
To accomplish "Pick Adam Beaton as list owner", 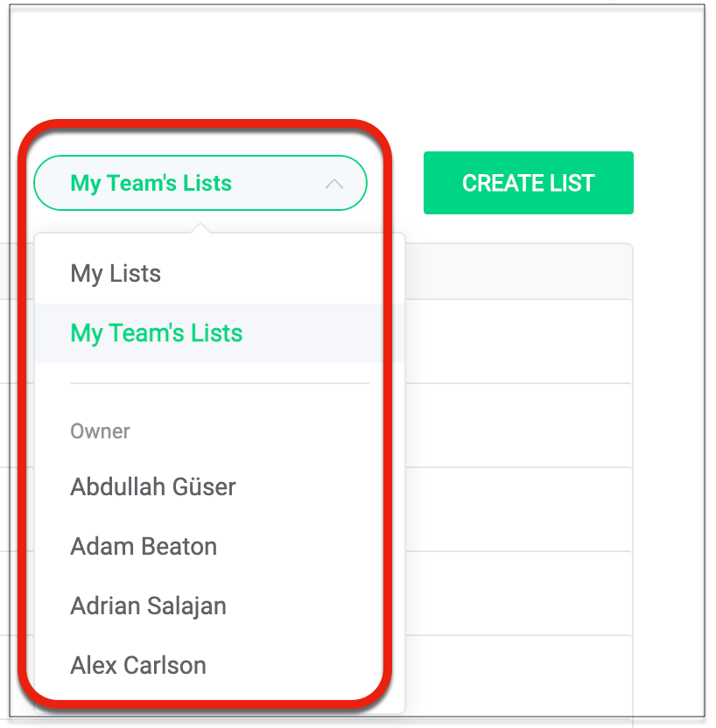I will [144, 547].
